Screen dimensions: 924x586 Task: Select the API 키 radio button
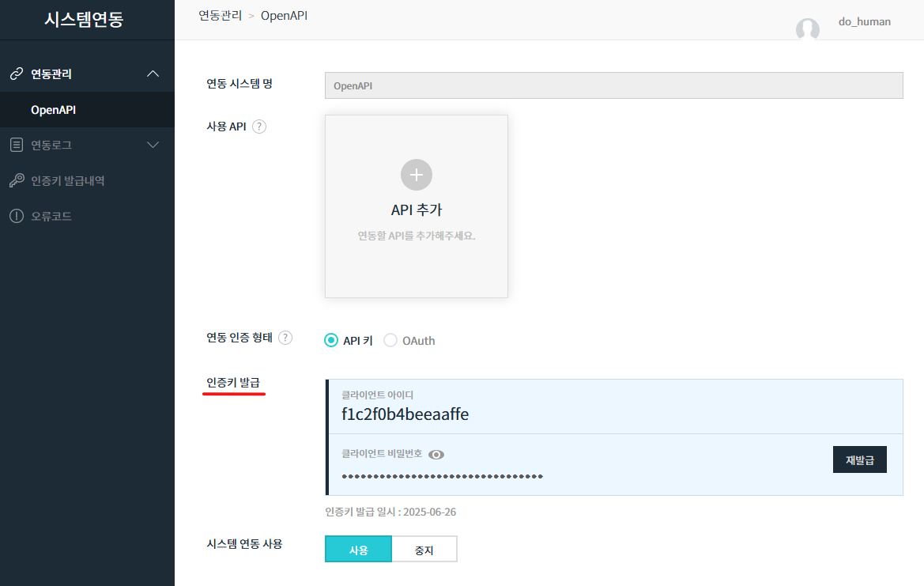331,341
